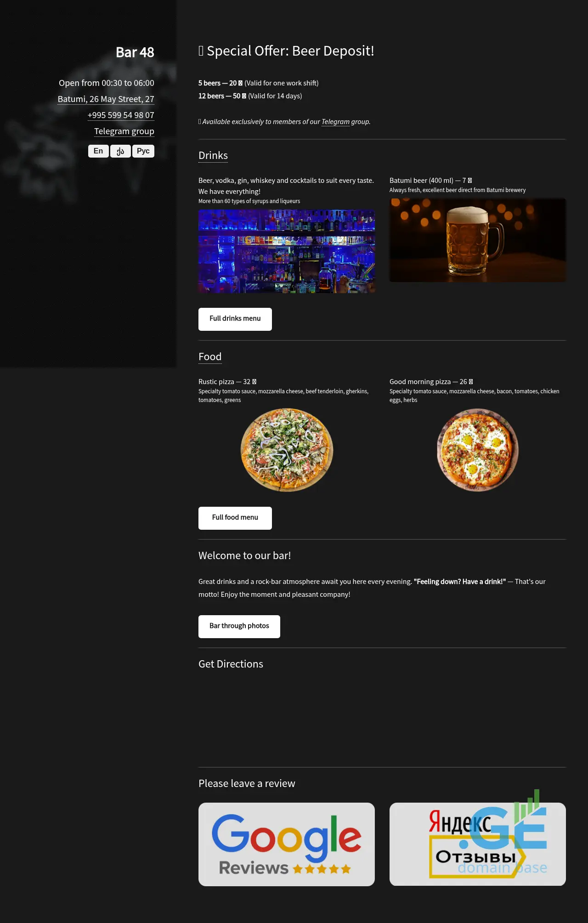Image resolution: width=588 pixels, height=923 pixels.
Task: Follow the Telegram link in beer deposit offer
Action: (335, 122)
